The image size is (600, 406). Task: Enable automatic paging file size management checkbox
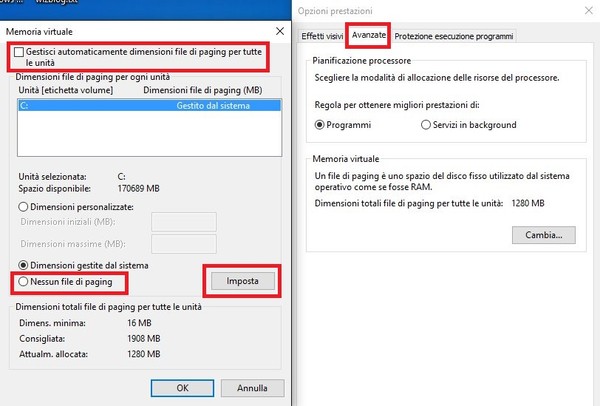coord(19,52)
